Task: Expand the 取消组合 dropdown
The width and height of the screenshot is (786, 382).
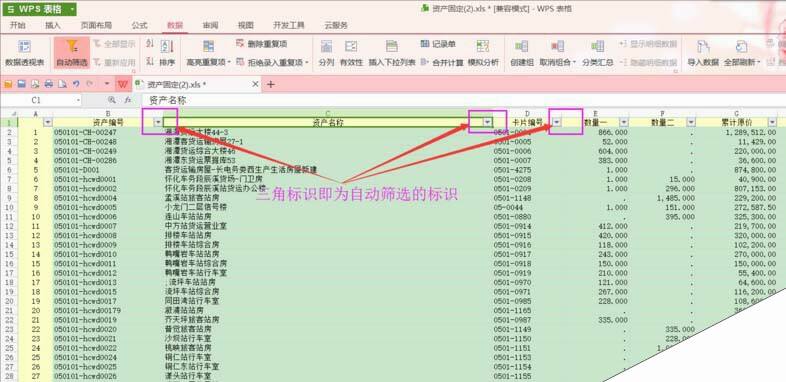Action: tap(574, 63)
